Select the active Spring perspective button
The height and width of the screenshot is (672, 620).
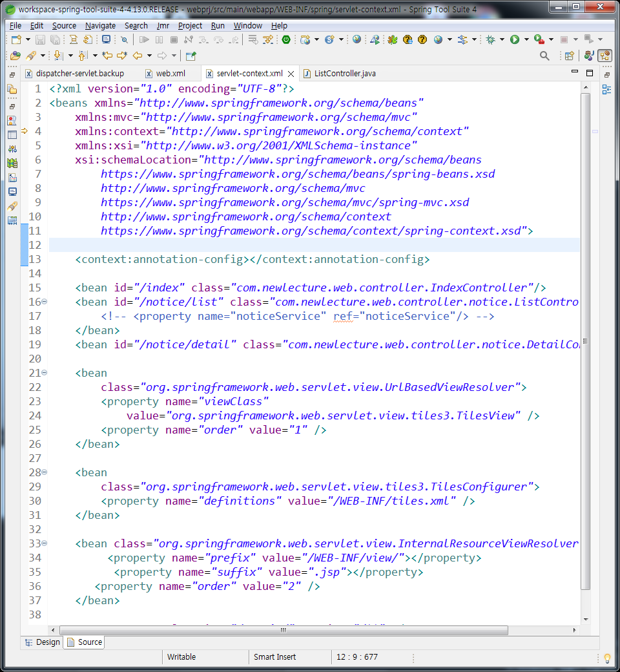605,56
